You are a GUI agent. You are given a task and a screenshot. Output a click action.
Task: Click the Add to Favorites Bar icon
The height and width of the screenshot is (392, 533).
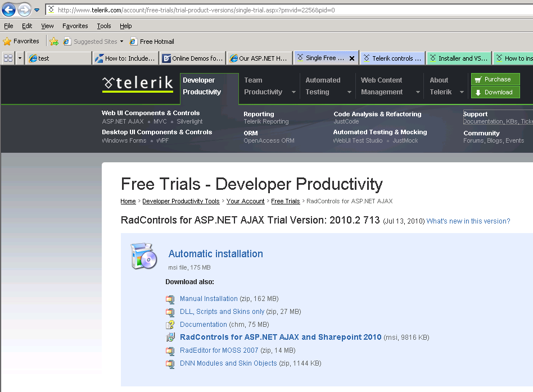(x=54, y=42)
